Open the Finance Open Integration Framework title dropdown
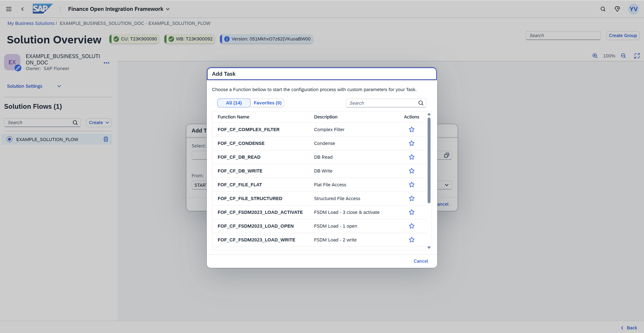 coord(119,9)
